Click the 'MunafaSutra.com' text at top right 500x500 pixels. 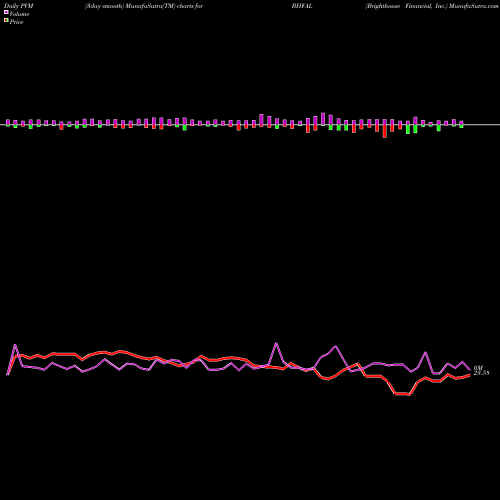474,6
